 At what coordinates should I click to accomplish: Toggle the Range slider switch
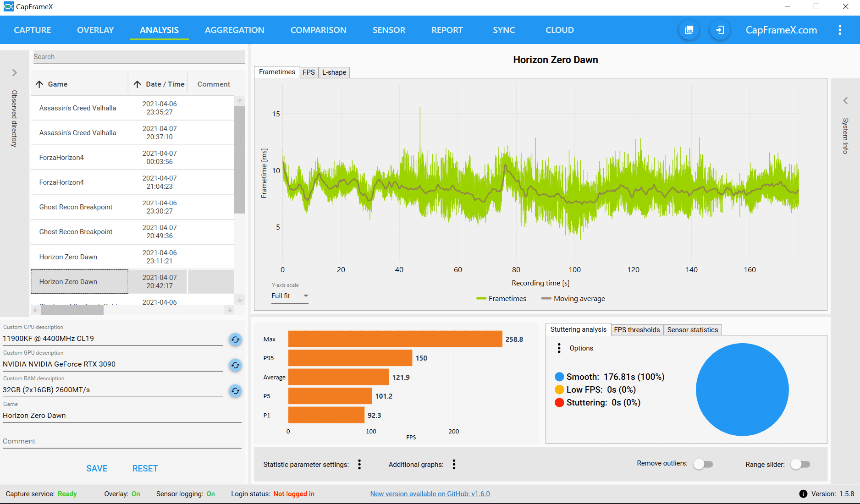point(800,464)
